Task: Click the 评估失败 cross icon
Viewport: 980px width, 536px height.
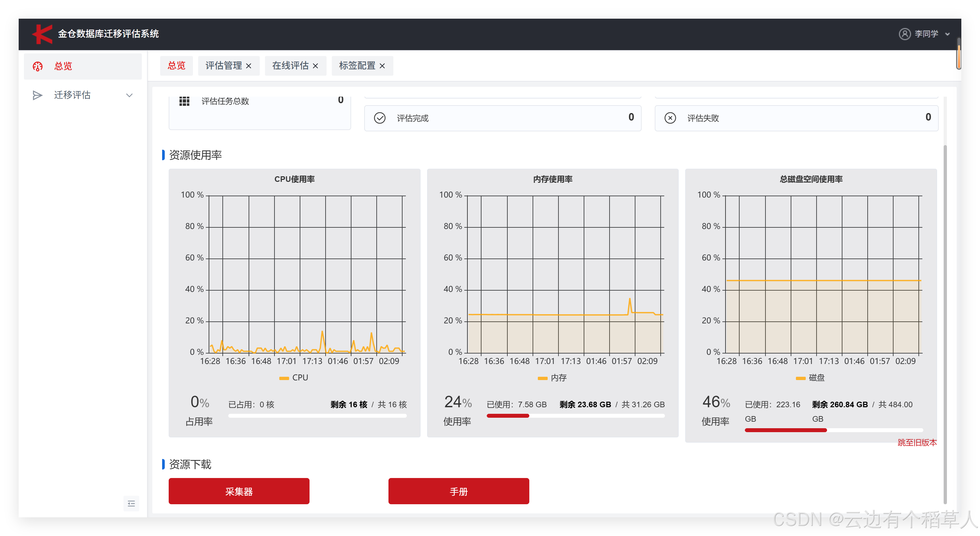Action: click(670, 118)
